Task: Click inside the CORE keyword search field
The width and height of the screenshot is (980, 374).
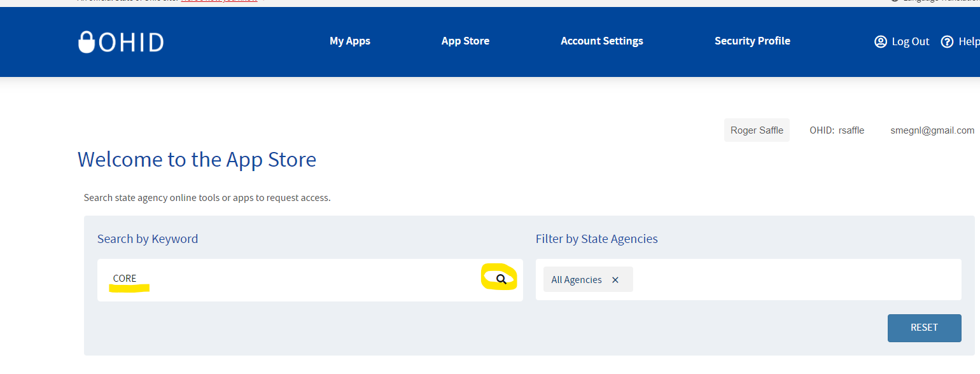Action: [255, 279]
